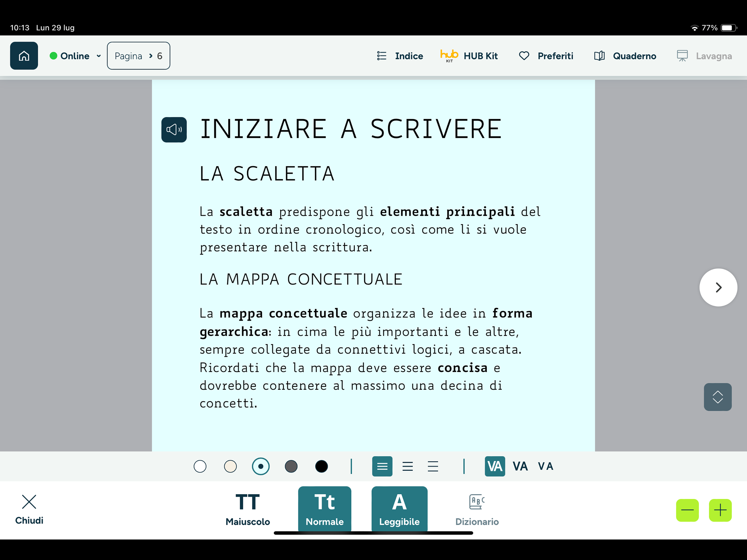
Task: Tap the Wi-Fi icon in status bar
Action: point(694,28)
